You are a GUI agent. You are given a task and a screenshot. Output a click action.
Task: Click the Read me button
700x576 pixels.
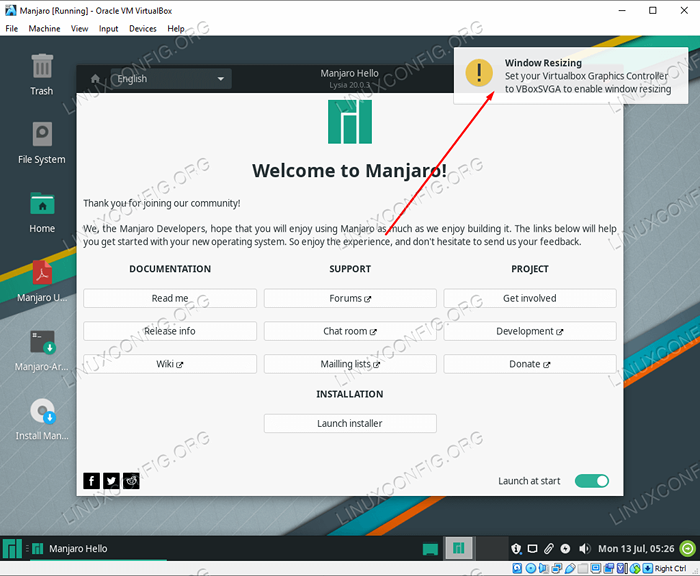170,298
